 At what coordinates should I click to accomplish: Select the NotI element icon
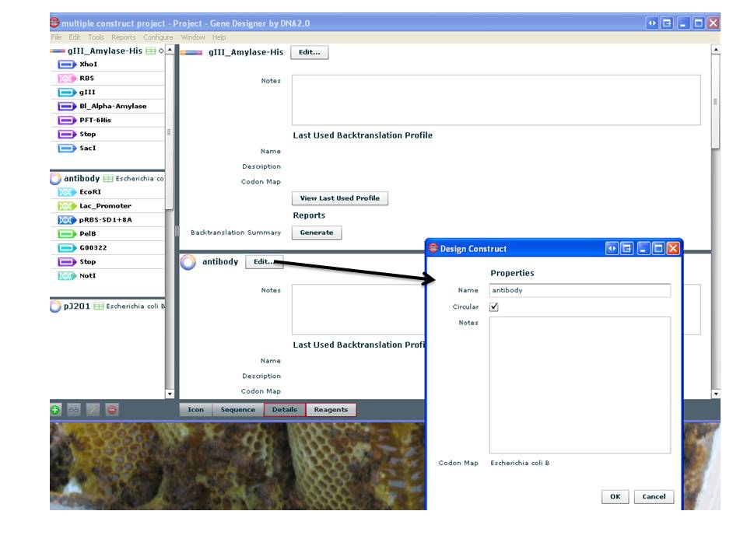point(67,275)
